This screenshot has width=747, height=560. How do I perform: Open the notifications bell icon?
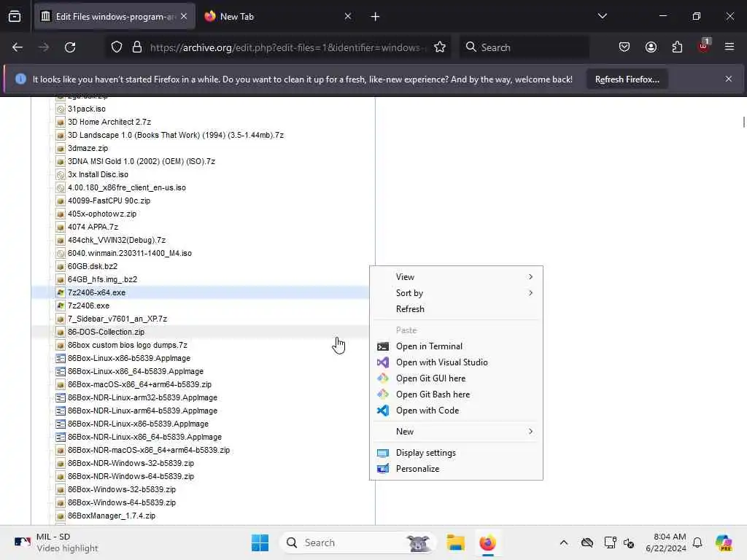697,542
